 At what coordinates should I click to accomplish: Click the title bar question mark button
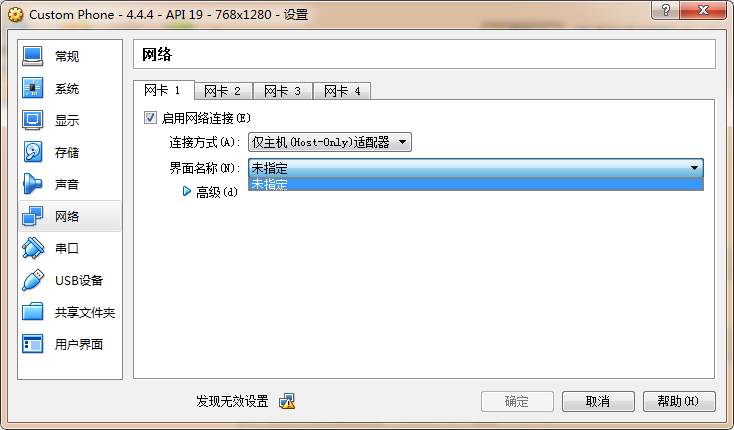[665, 10]
